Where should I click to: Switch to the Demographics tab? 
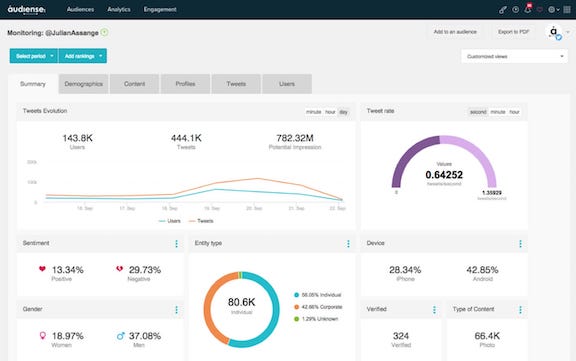pos(83,84)
